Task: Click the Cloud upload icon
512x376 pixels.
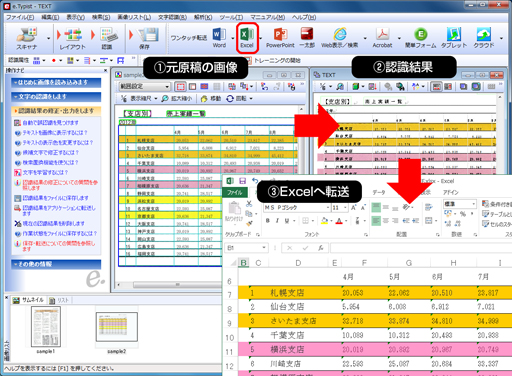Action: tap(484, 37)
